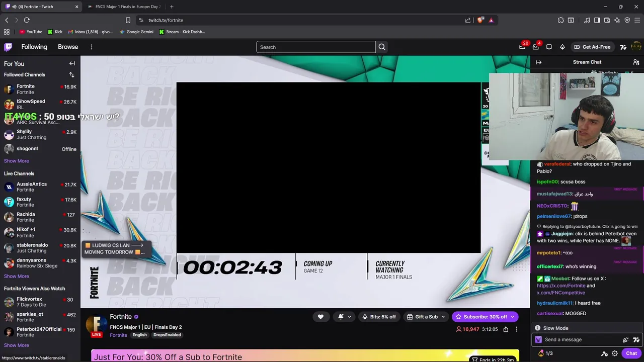
Task: Open Peterbot247Official channel
Action: pos(40,332)
